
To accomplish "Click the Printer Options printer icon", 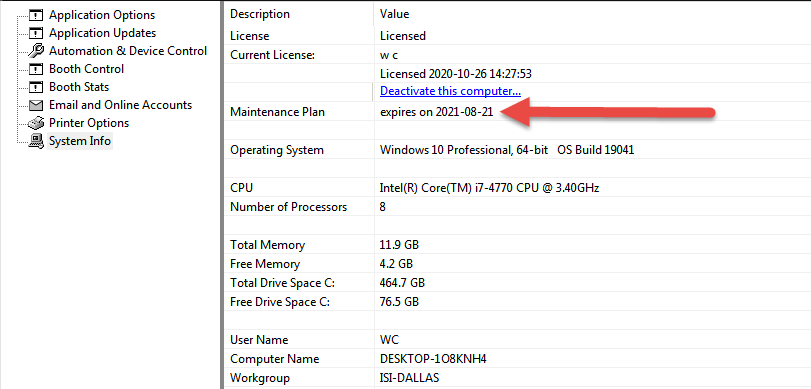I will click(36, 123).
